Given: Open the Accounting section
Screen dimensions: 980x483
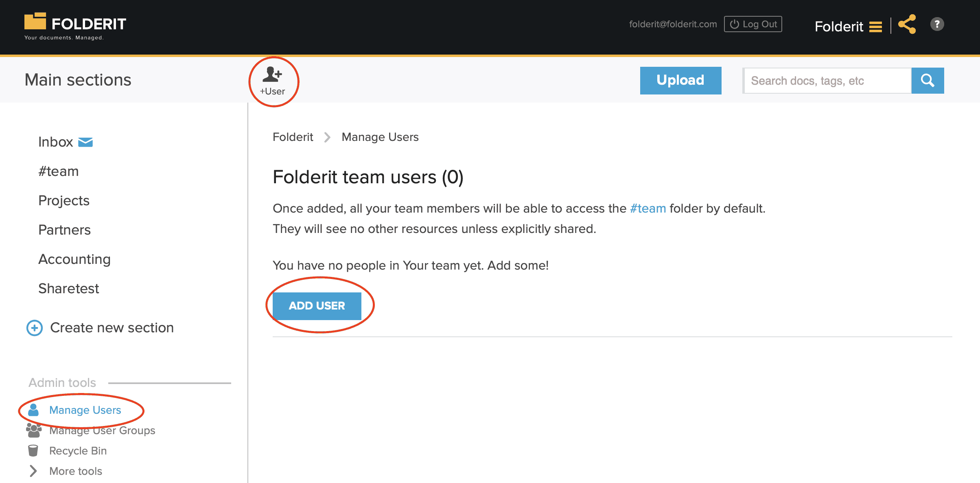Looking at the screenshot, I should 74,259.
